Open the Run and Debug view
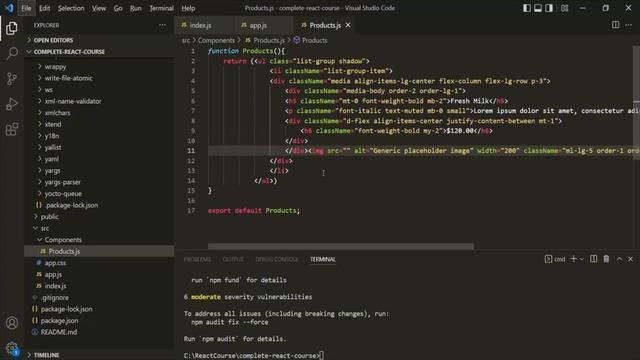 tap(12, 104)
